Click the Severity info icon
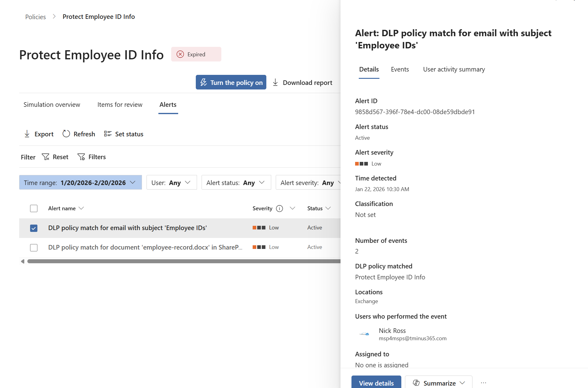Viewport: 588px width, 388px height. click(279, 208)
